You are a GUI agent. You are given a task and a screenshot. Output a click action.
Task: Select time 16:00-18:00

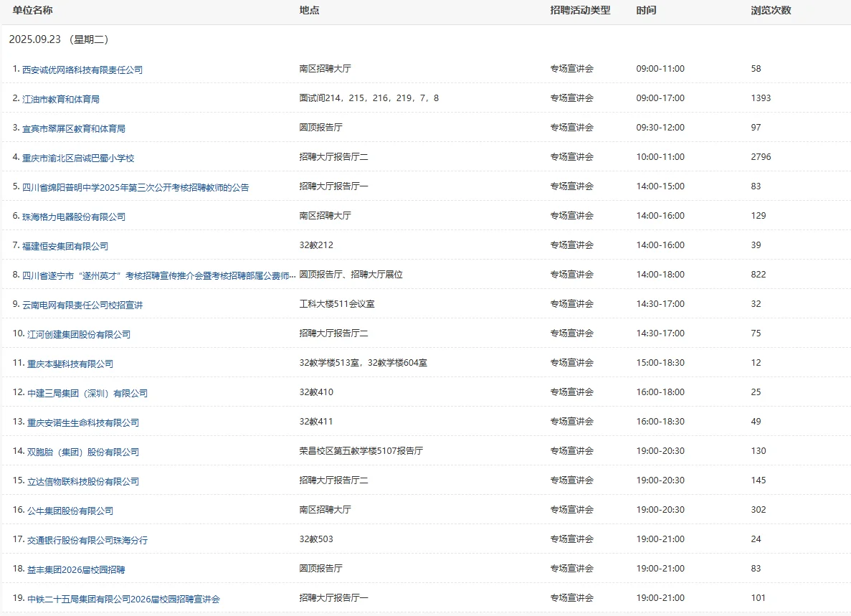pyautogui.click(x=660, y=392)
